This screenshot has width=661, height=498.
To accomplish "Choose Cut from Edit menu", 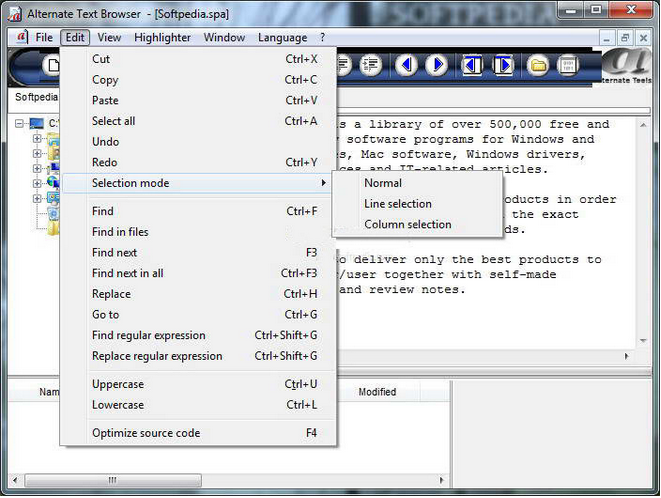I will pyautogui.click(x=199, y=59).
